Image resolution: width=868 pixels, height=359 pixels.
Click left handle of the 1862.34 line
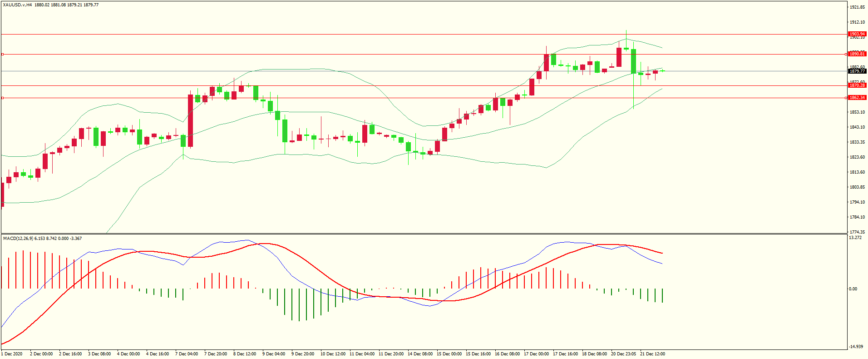[3, 98]
